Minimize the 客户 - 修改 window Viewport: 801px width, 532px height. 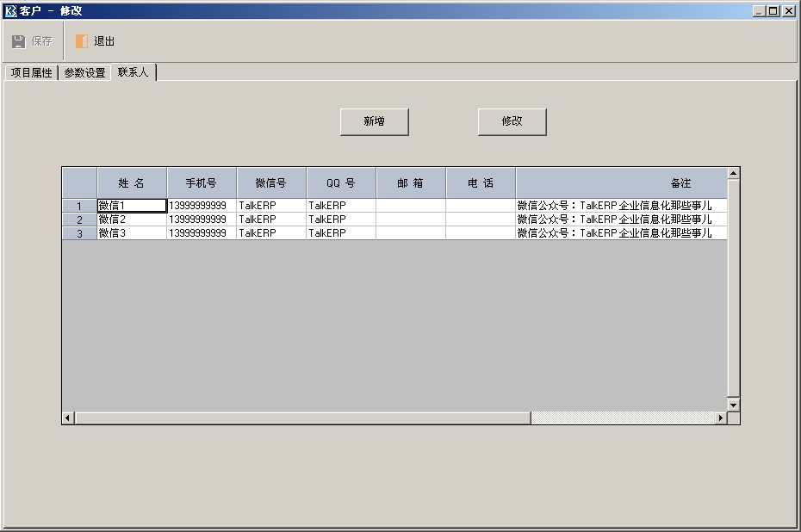pos(759,10)
